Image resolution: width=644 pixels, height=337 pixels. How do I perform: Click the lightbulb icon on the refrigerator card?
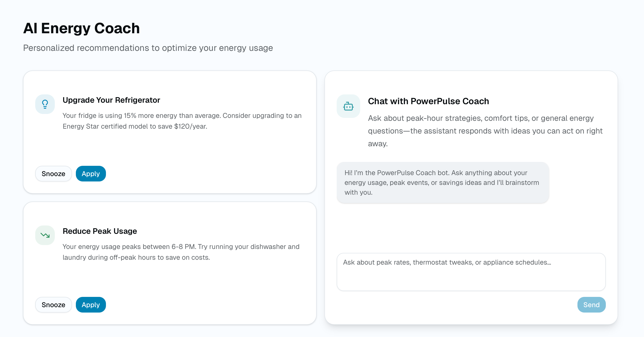click(x=45, y=104)
